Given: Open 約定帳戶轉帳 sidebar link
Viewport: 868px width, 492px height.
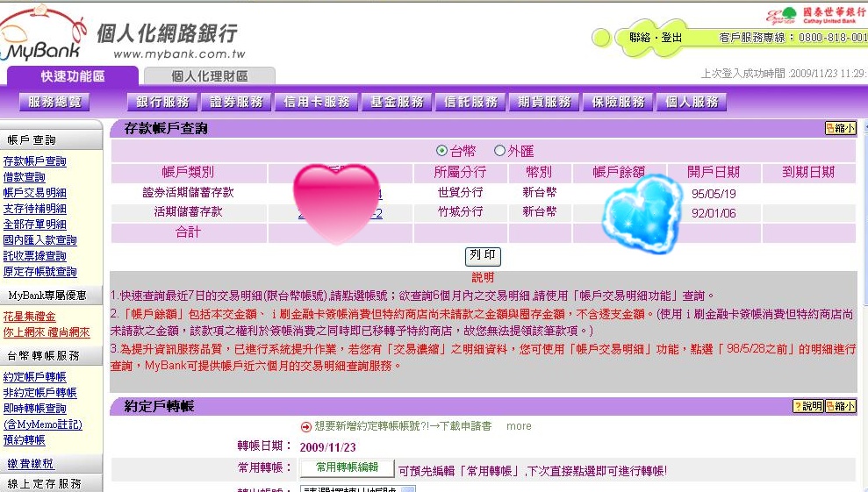Looking at the screenshot, I should (x=35, y=377).
